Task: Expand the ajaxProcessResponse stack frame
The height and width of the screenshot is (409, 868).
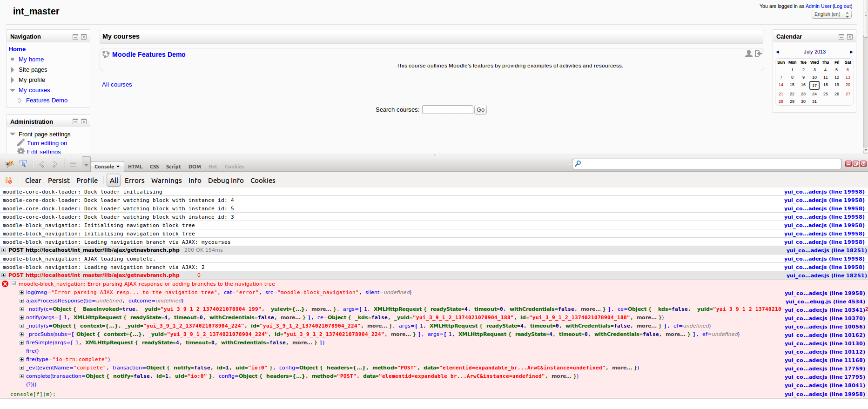Action: [21, 301]
